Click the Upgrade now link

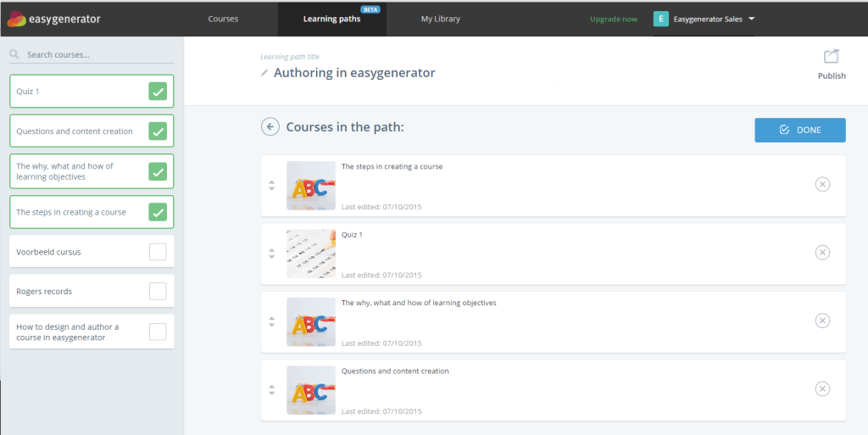tap(614, 20)
